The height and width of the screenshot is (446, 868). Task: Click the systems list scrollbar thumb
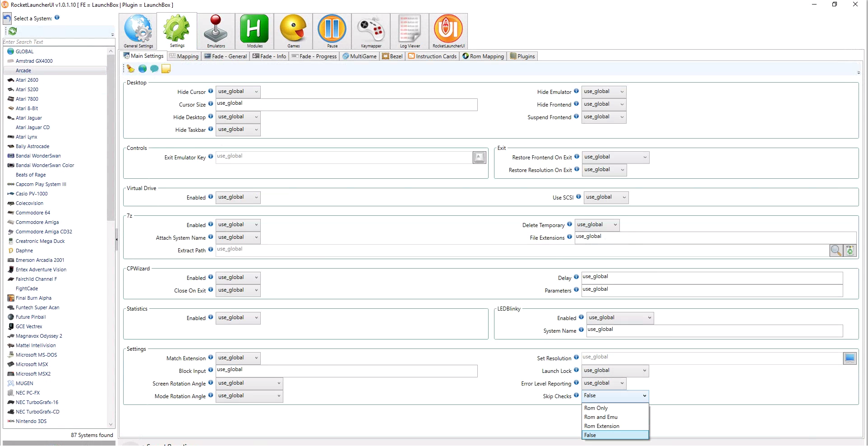coord(111,138)
